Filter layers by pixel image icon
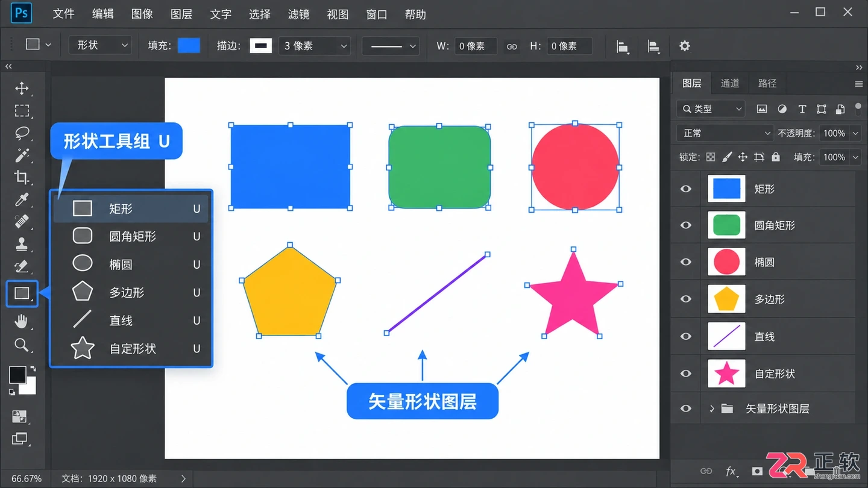The width and height of the screenshot is (868, 488). [x=762, y=109]
